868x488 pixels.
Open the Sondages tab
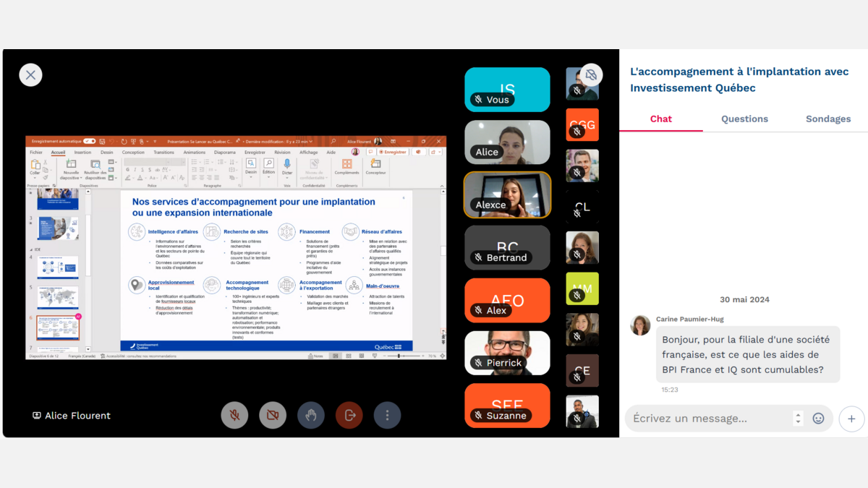pyautogui.click(x=828, y=119)
